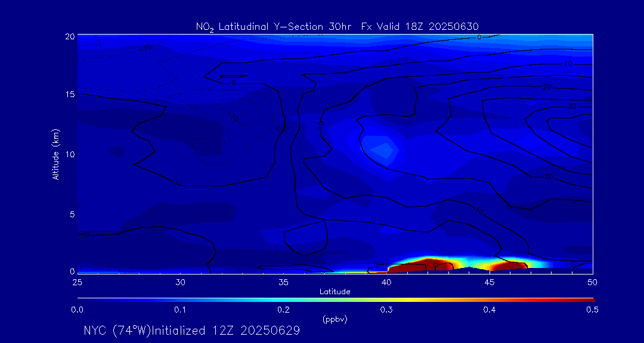The height and width of the screenshot is (343, 644).
Task: Pick the colorbar label "0.4"
Action: 490,310
